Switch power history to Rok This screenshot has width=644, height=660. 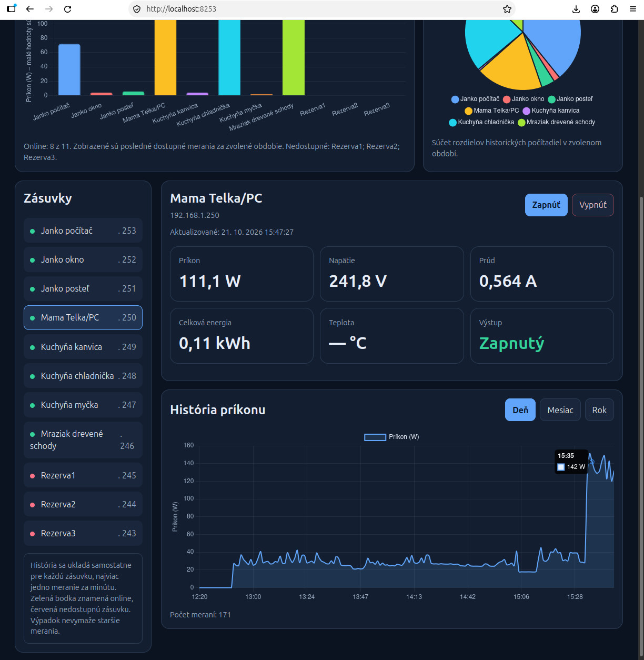599,410
